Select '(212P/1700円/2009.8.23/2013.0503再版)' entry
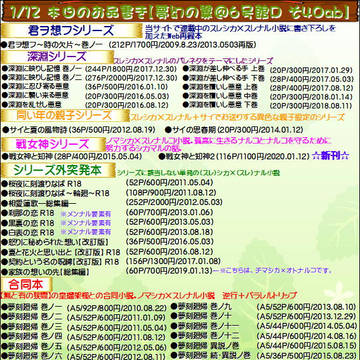 tap(183, 45)
